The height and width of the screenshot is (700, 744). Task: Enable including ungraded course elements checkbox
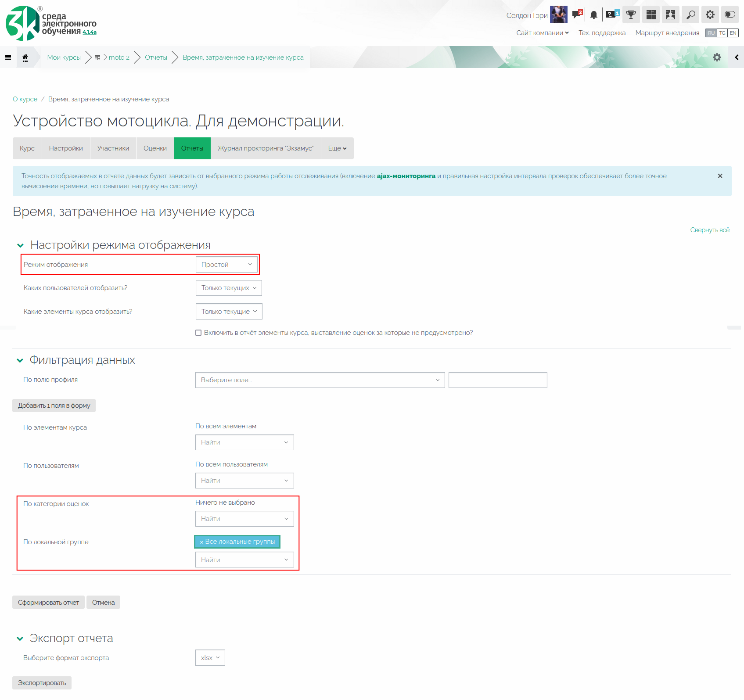[x=198, y=333]
